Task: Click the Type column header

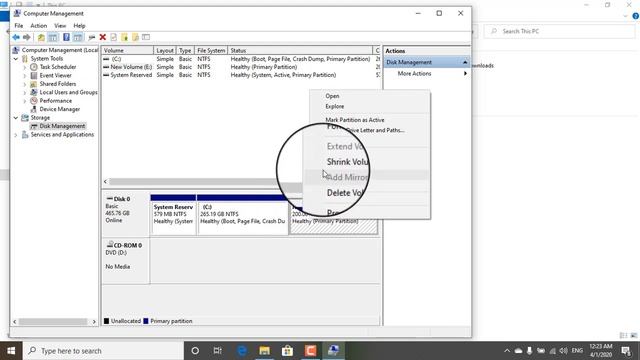Action: pyautogui.click(x=185, y=51)
